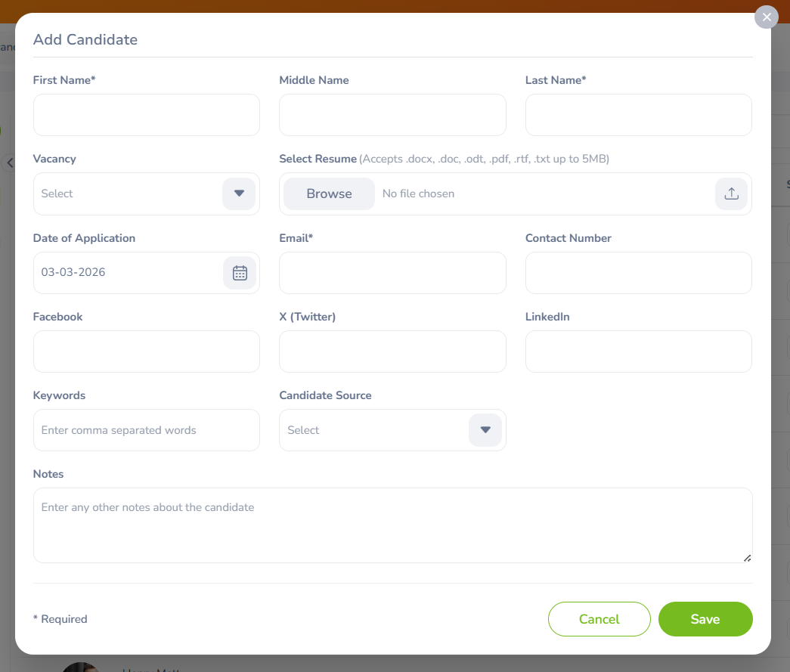Save the new candidate
790x672 pixels.
[x=705, y=619]
